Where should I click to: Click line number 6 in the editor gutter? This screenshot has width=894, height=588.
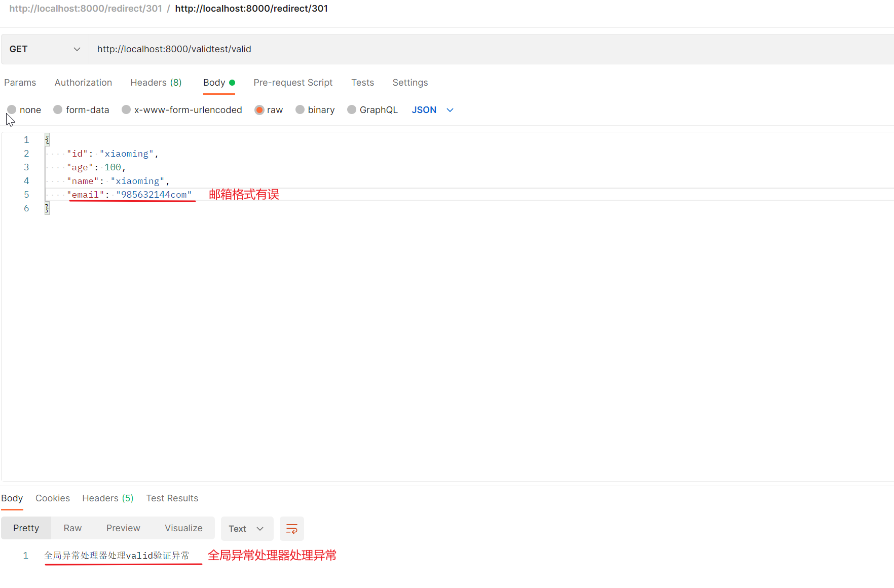(26, 208)
